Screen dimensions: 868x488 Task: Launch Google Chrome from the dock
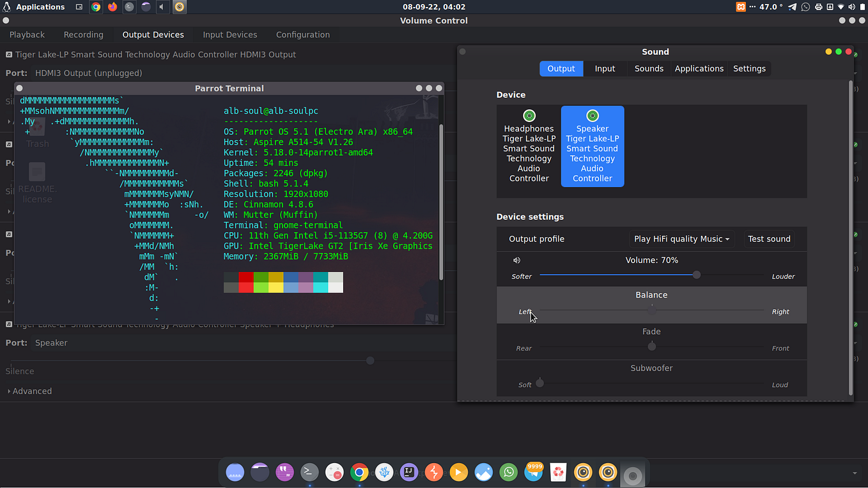click(359, 472)
